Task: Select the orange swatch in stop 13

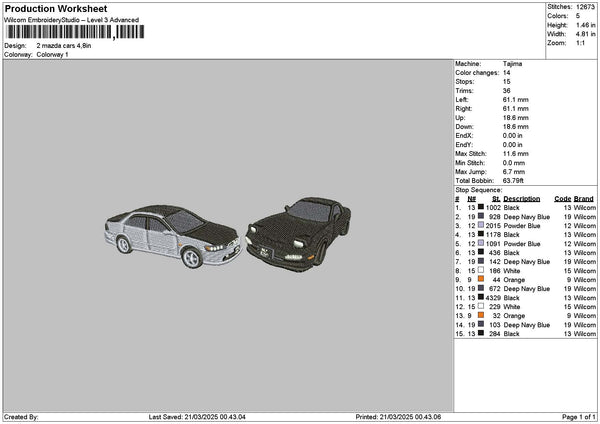Action: tap(481, 315)
